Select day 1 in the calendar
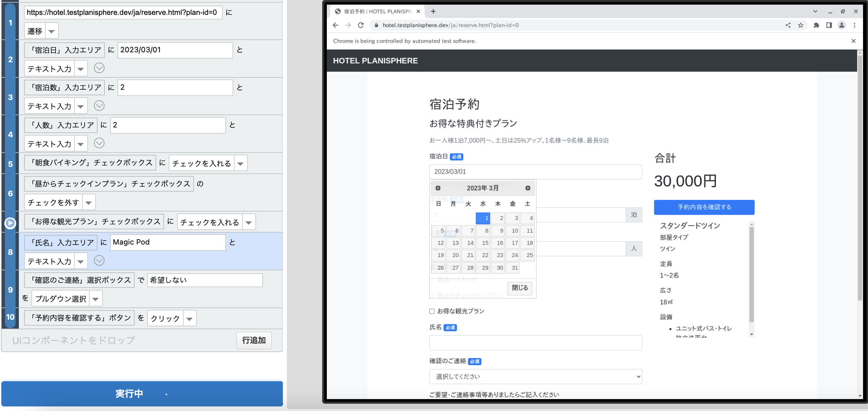Screen dimensions: 868x411 (483, 218)
